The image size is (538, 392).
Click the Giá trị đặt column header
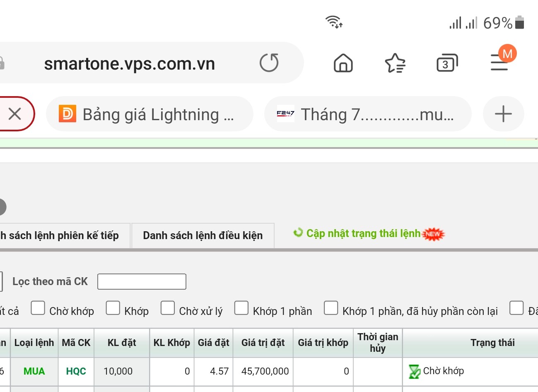[263, 343]
